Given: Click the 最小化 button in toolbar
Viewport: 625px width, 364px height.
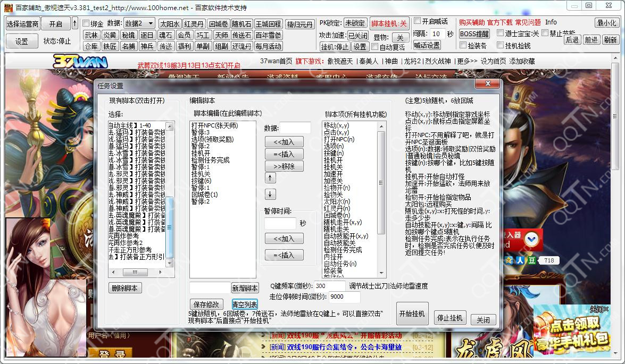Looking at the screenshot, I should point(607,23).
